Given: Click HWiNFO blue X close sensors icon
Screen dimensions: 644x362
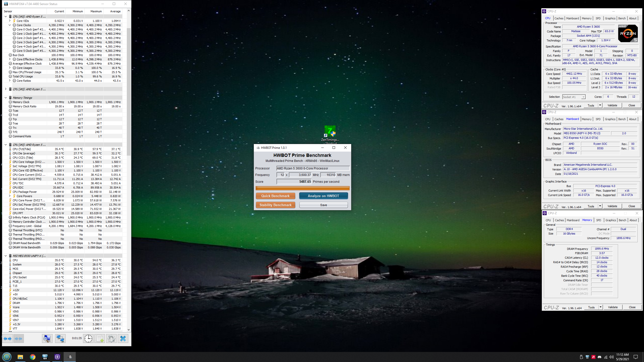Looking at the screenshot, I should (x=123, y=339).
